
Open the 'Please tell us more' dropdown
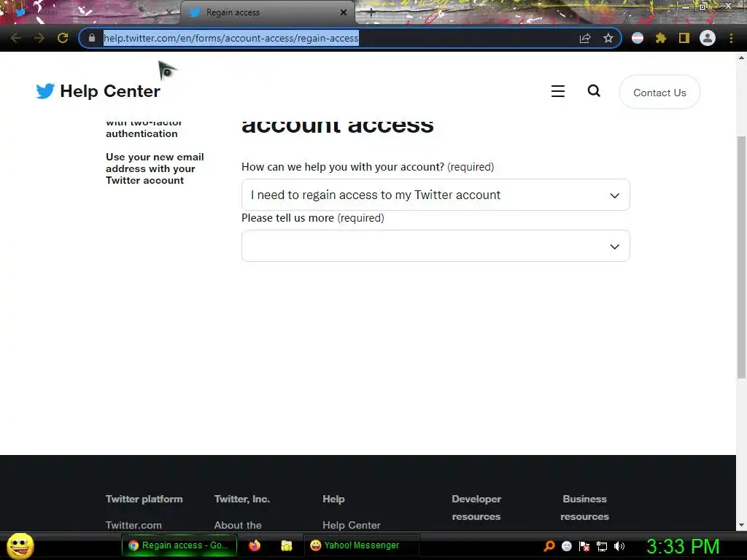click(x=436, y=246)
